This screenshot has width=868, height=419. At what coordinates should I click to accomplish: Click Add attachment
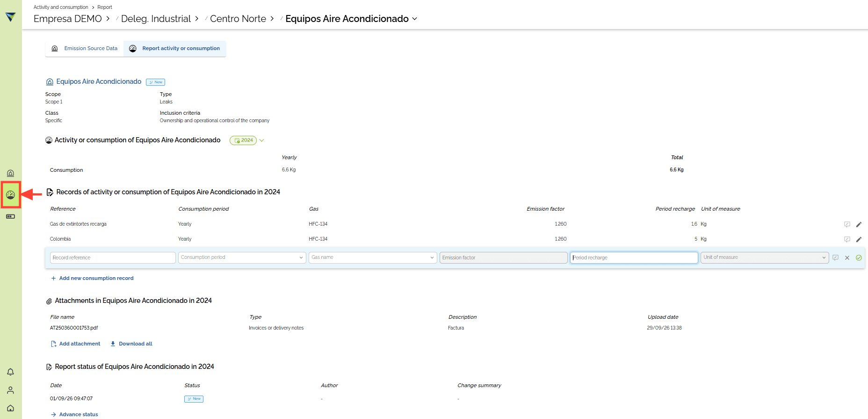[x=75, y=344]
